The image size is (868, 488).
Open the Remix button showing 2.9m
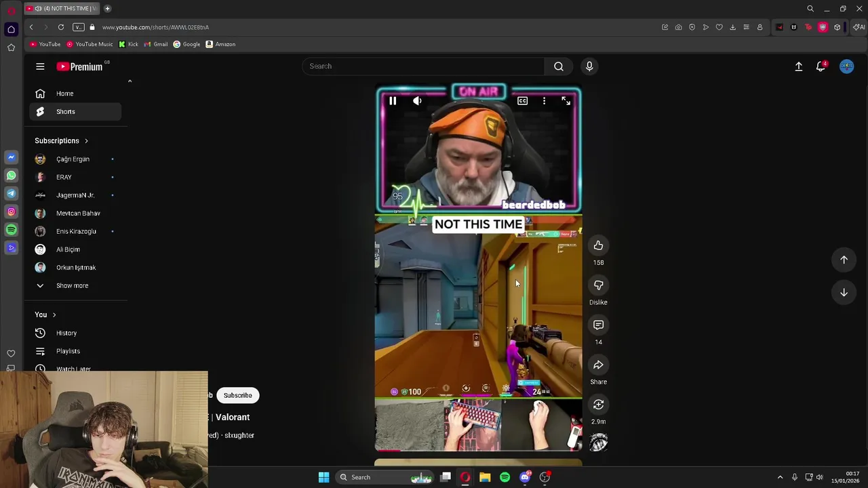pos(598,405)
